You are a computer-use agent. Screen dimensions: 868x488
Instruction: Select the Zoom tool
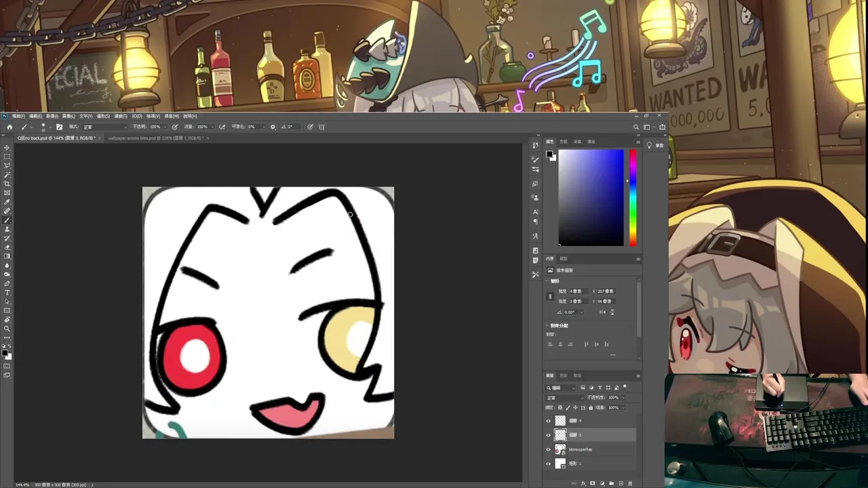(7, 329)
